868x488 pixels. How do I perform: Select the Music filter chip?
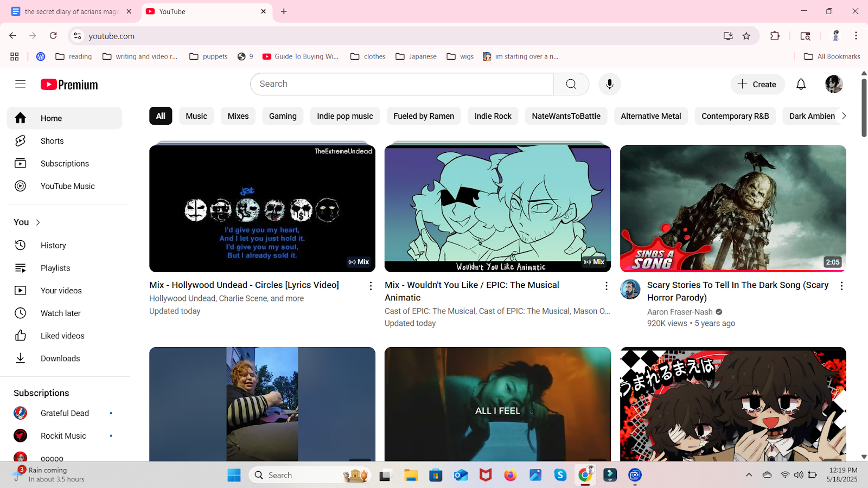[x=196, y=116]
